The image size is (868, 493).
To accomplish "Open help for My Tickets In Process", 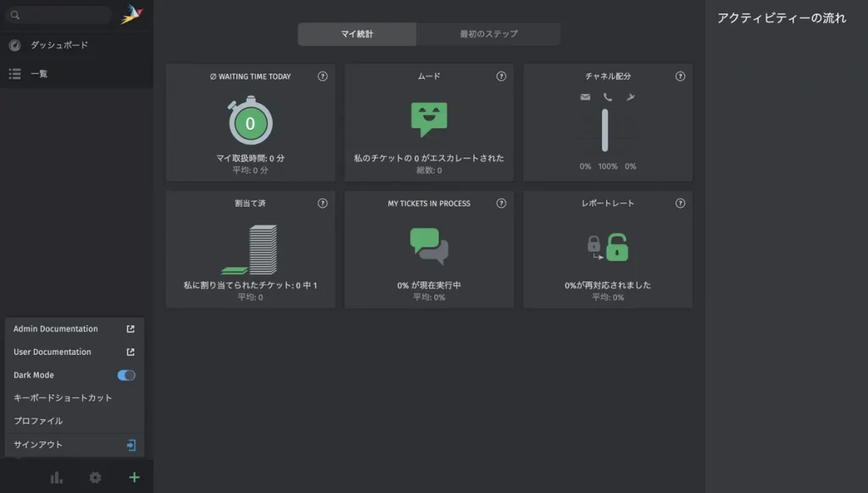I will click(x=501, y=203).
